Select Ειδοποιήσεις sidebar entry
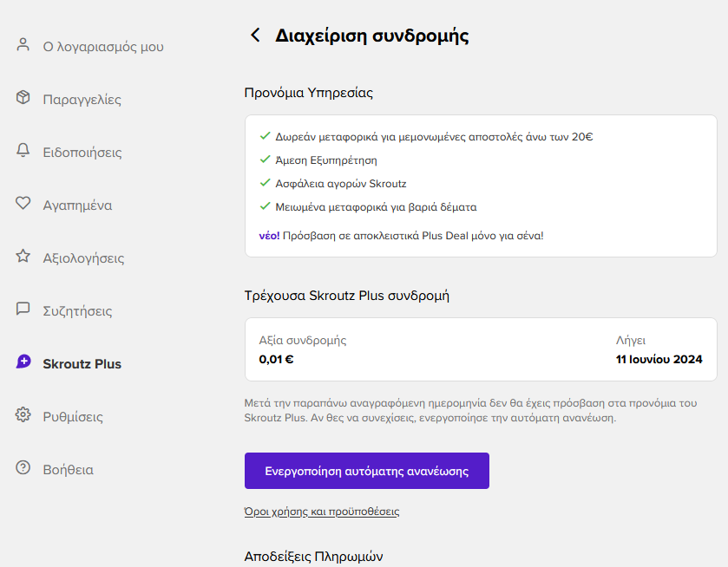This screenshot has height=567, width=728. click(82, 153)
